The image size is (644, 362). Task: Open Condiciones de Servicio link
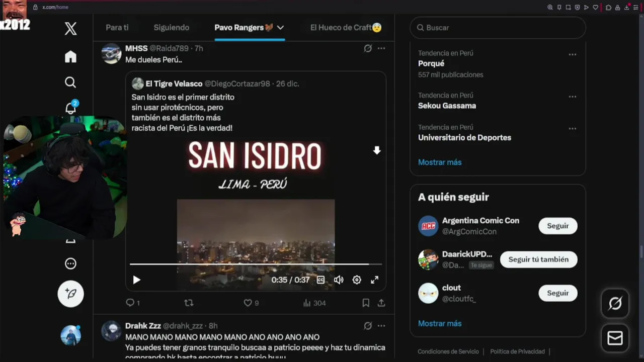point(448,351)
